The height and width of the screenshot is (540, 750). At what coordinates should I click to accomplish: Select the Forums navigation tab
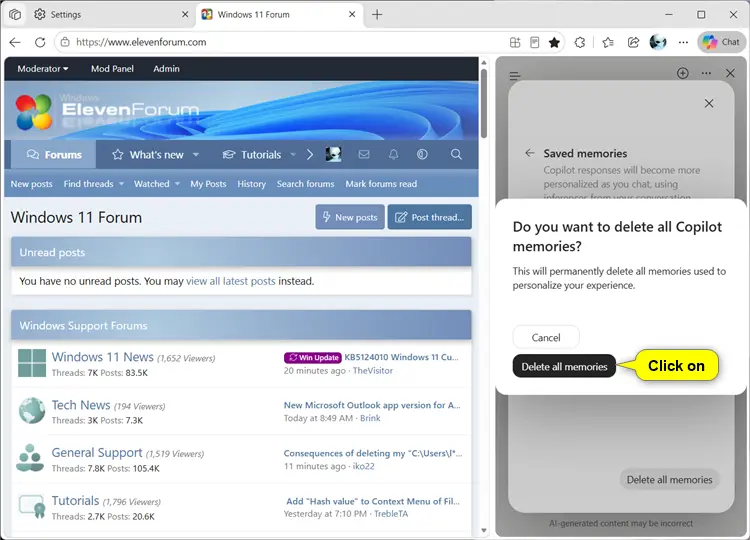point(54,154)
